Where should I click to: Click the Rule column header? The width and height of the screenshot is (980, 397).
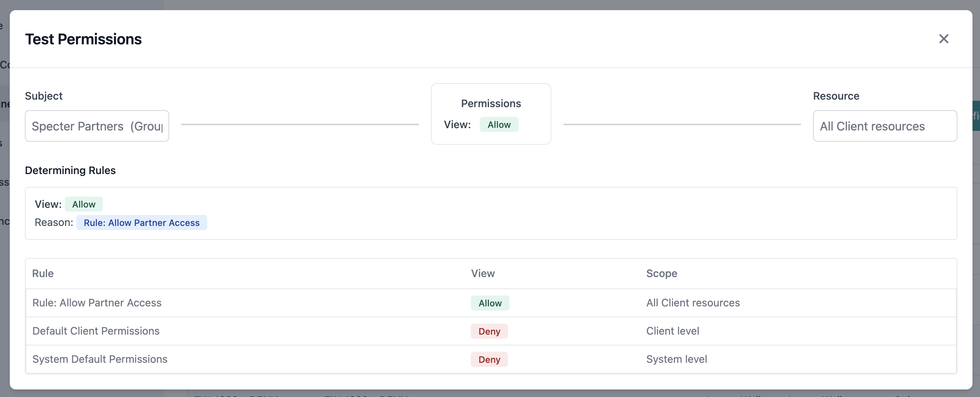[x=42, y=273]
